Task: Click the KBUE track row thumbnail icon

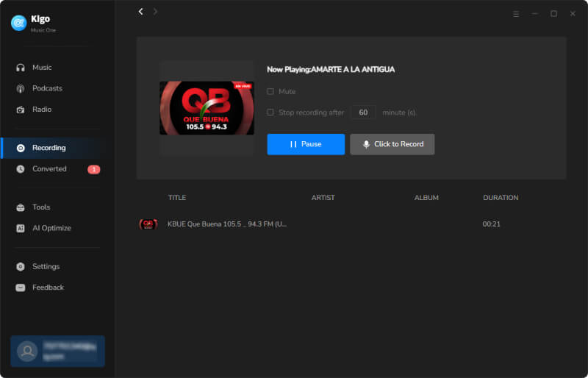Action: [x=148, y=224]
